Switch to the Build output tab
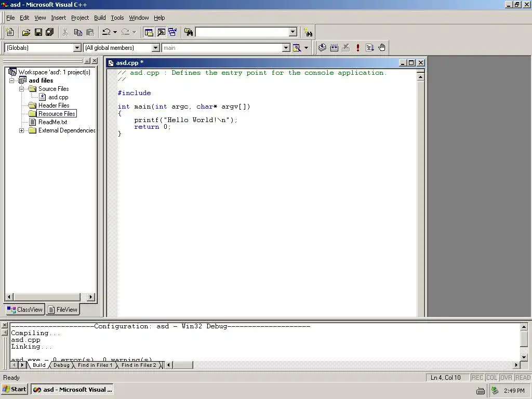Image resolution: width=532 pixels, height=399 pixels. click(39, 365)
